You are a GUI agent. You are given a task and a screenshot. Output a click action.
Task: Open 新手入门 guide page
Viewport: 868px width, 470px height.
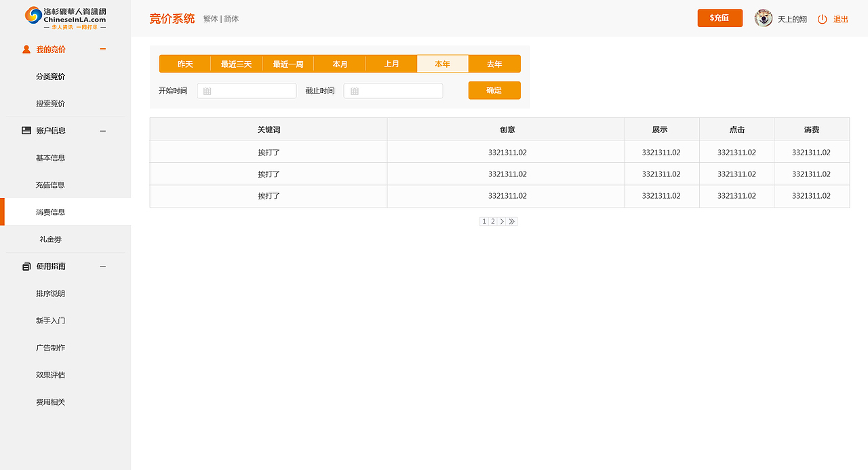click(51, 321)
